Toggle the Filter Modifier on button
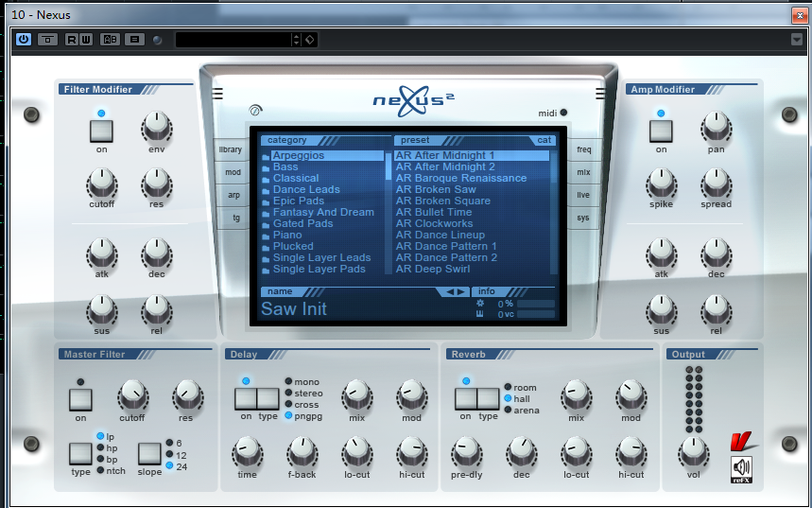The height and width of the screenshot is (508, 812). [x=101, y=131]
